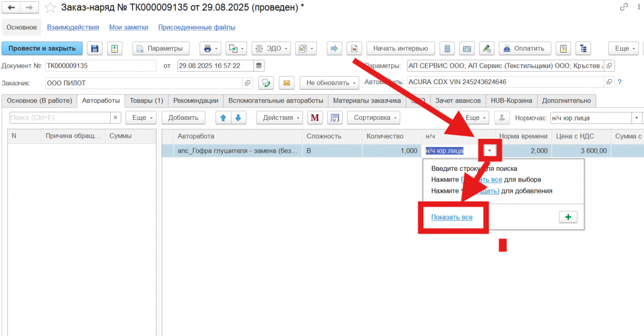Open the Действия dropdown menu
Screen dimensions: 644x336
click(x=281, y=117)
